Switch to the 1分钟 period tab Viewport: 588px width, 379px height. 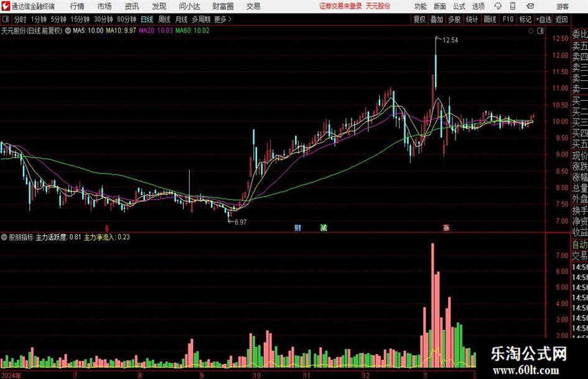pos(39,19)
